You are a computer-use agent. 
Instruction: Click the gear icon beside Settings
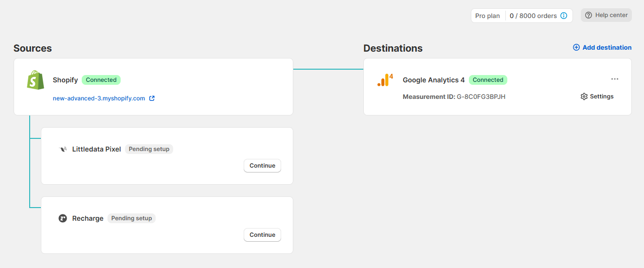pos(584,96)
